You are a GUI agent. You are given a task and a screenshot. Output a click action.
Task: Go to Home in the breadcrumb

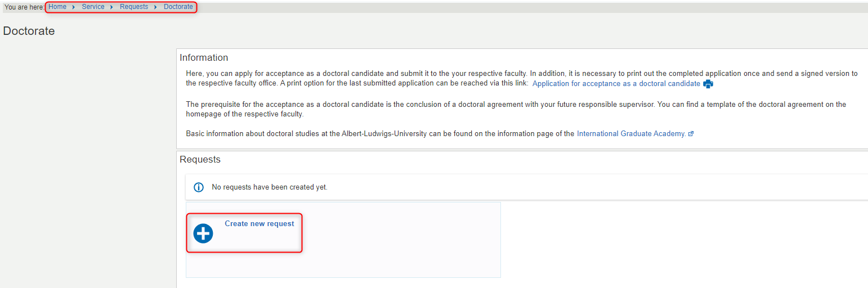pyautogui.click(x=57, y=7)
